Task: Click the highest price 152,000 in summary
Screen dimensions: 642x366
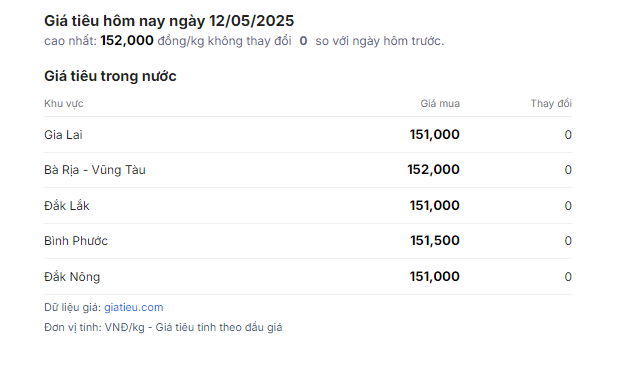Action: [x=127, y=41]
